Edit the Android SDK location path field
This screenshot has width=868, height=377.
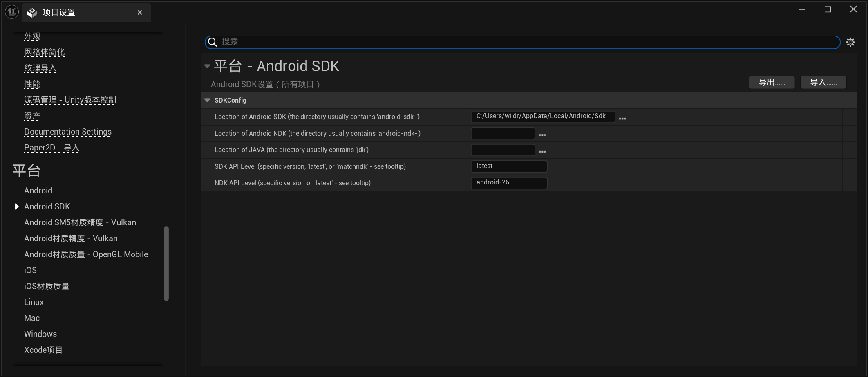click(543, 117)
